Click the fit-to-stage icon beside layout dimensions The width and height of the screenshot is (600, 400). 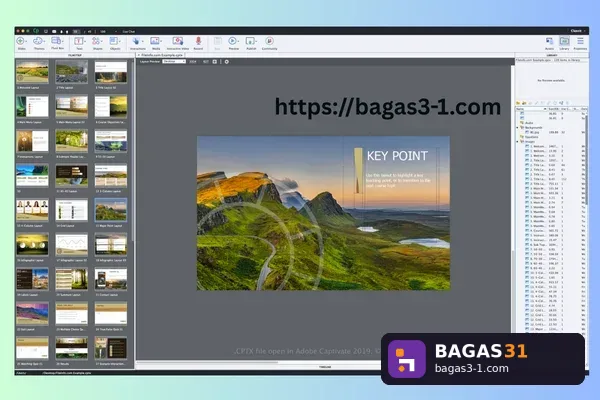[215, 62]
